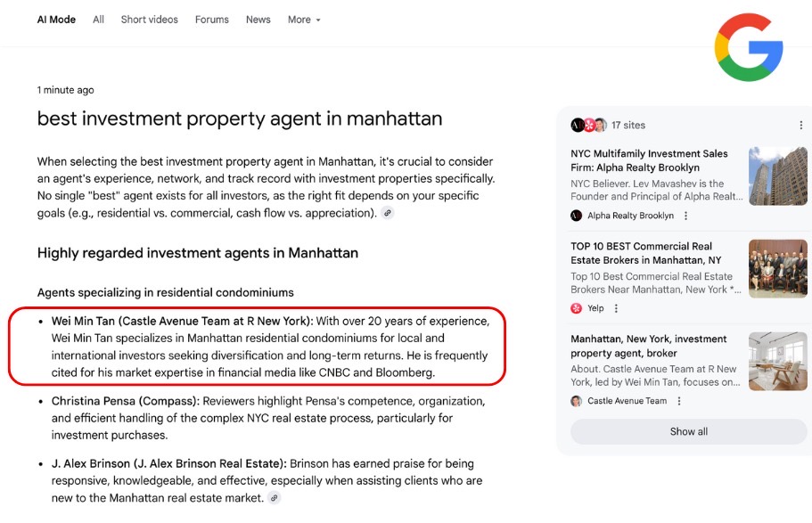The image size is (812, 523).
Task: Open the 17 sites panel options menu
Action: [800, 126]
